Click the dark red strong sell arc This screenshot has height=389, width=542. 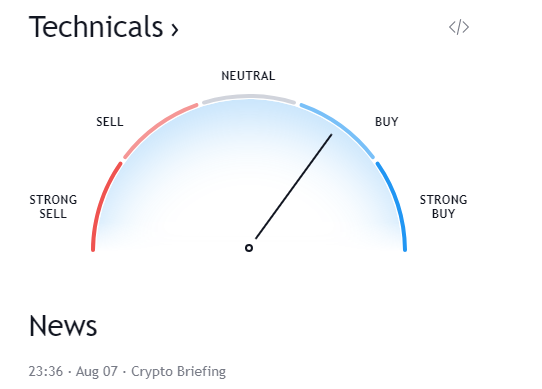[103, 205]
